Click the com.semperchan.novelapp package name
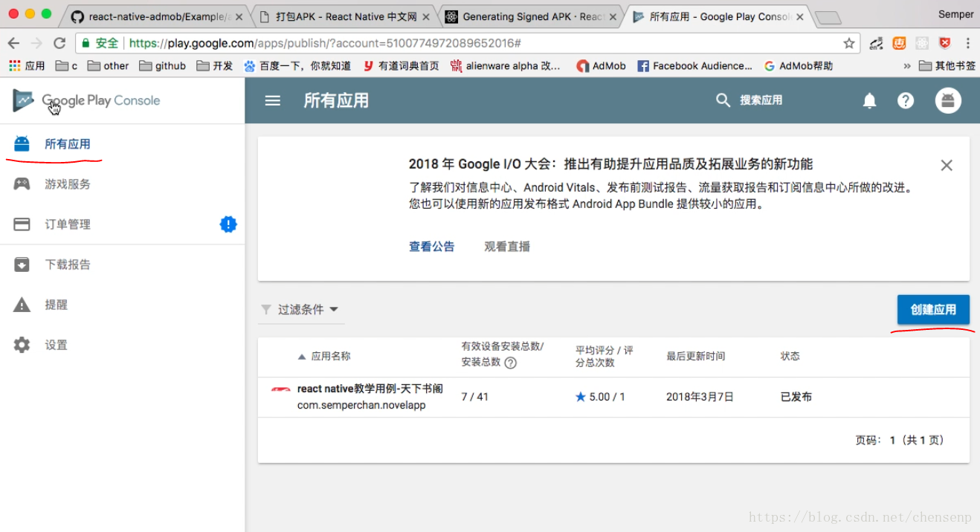 pos(361,405)
